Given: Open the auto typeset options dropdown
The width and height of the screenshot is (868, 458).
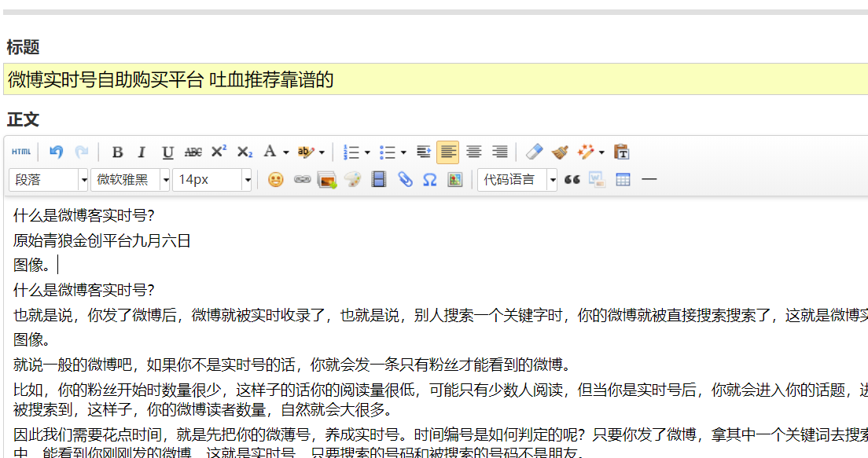Looking at the screenshot, I should coord(601,152).
